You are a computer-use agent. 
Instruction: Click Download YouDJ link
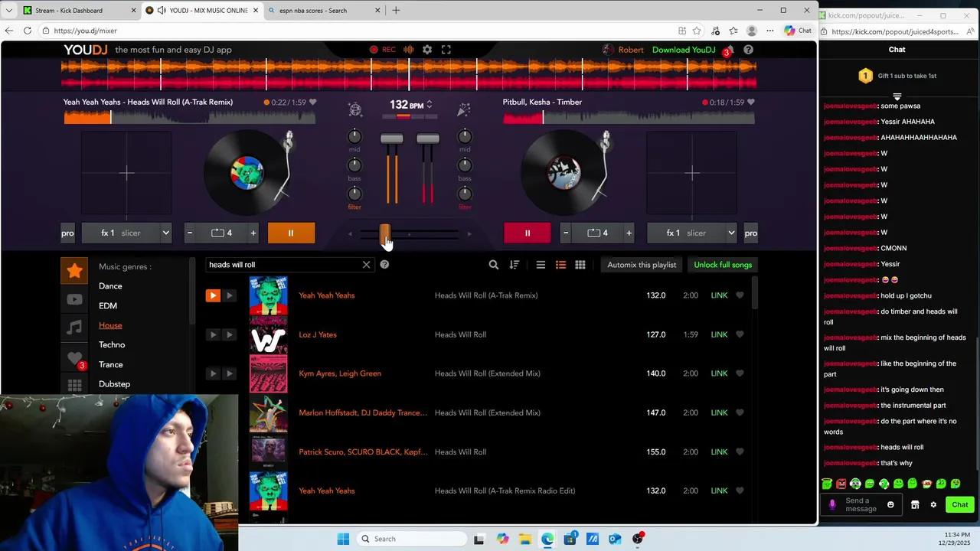[x=684, y=50]
